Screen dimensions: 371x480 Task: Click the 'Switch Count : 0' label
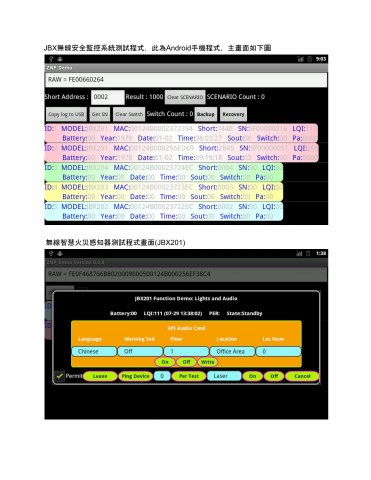pyautogui.click(x=170, y=114)
